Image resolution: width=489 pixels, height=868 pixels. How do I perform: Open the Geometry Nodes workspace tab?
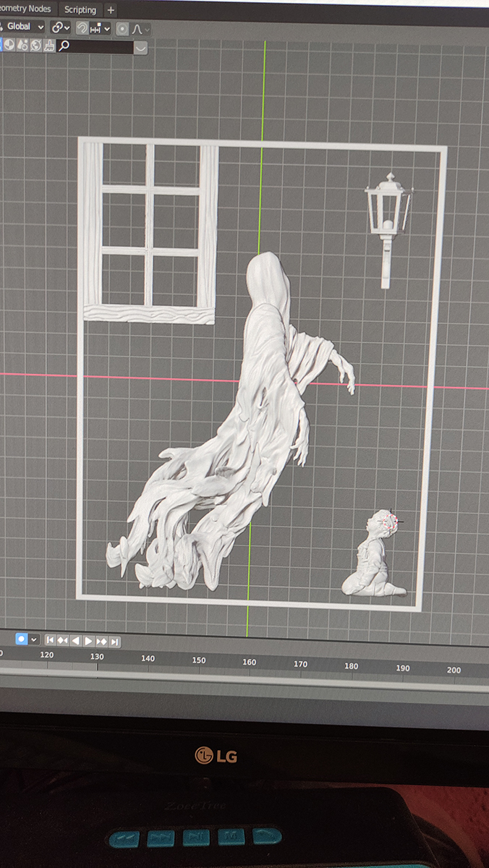tap(26, 9)
